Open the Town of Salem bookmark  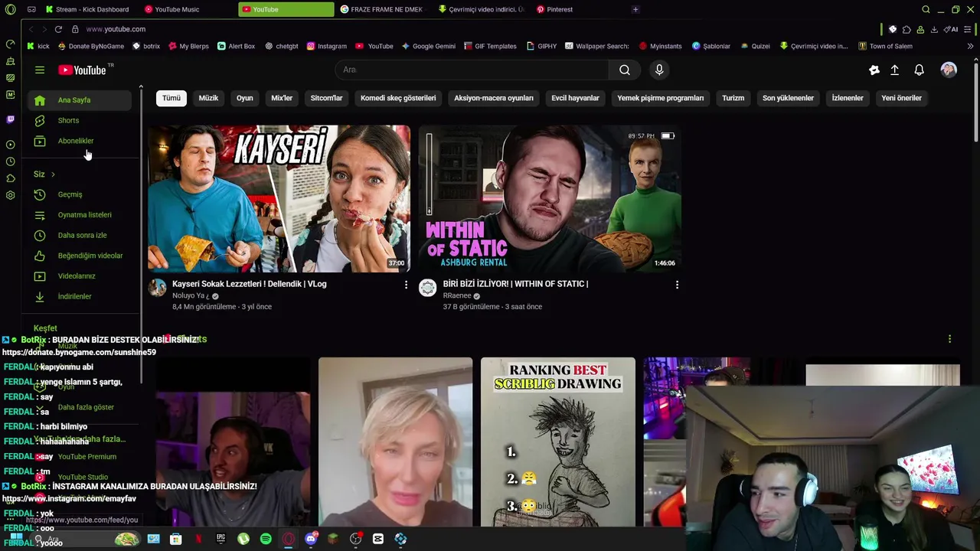pyautogui.click(x=886, y=46)
